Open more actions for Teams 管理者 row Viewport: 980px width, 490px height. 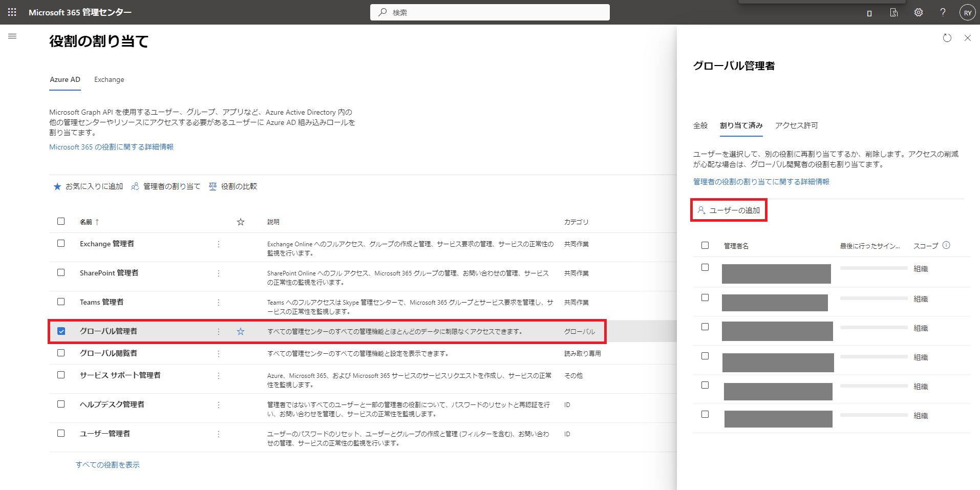point(219,303)
